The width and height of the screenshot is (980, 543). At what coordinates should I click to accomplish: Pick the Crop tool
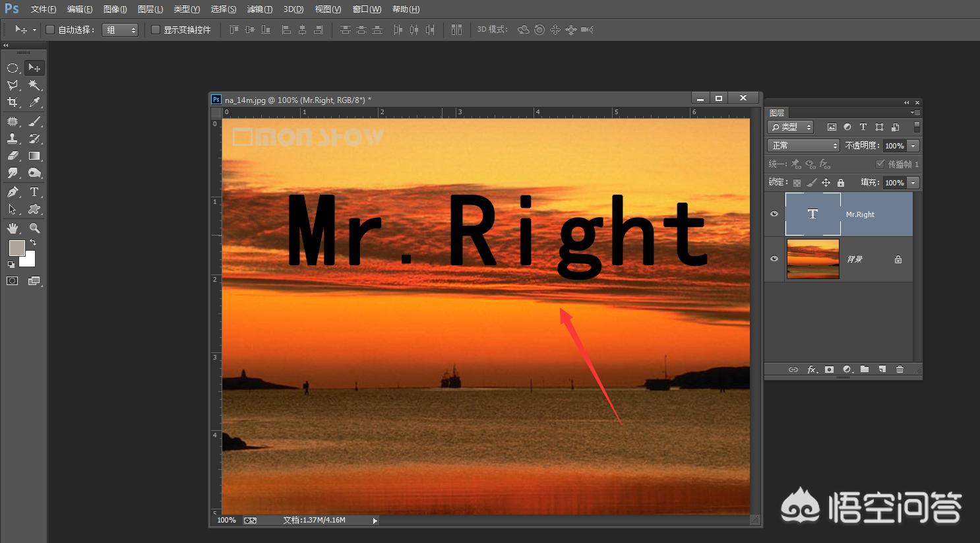pos(13,102)
